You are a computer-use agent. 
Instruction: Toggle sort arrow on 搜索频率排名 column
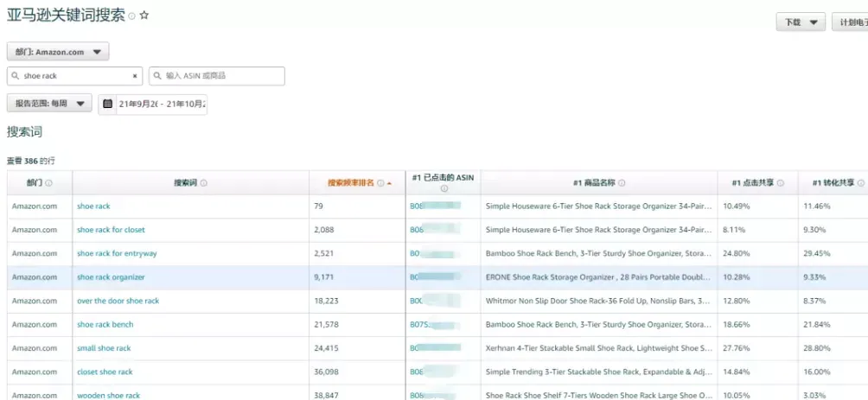point(389,183)
